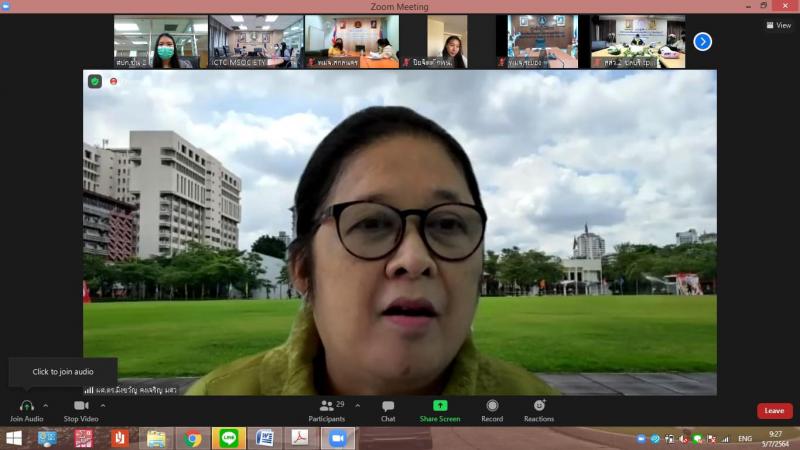Click the green encryption shield icon
The height and width of the screenshot is (450, 800).
tap(95, 81)
